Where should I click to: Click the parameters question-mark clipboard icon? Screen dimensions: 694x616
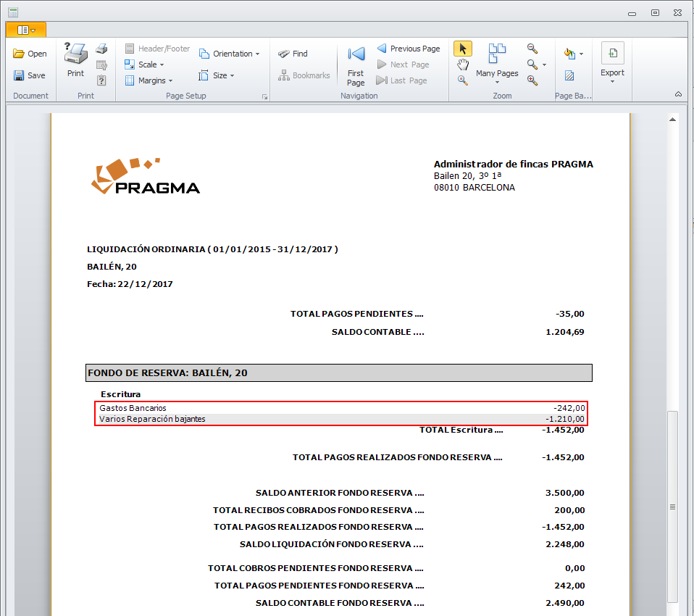tap(102, 80)
